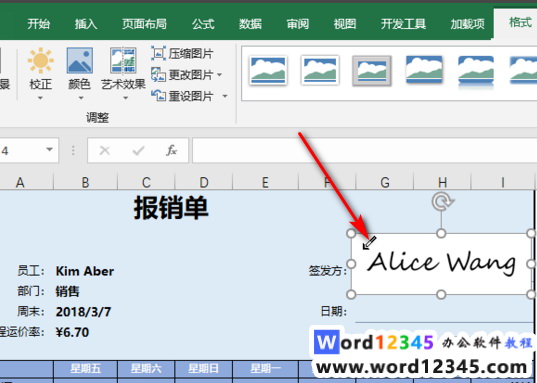Expand the 重设图片 dropdown arrow
The width and height of the screenshot is (537, 383).
click(x=225, y=96)
